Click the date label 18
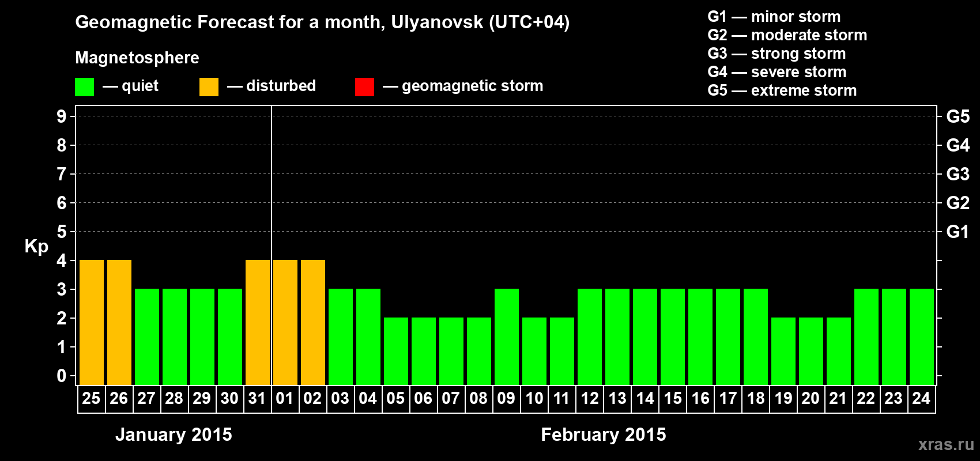This screenshot has width=980, height=461. point(756,399)
